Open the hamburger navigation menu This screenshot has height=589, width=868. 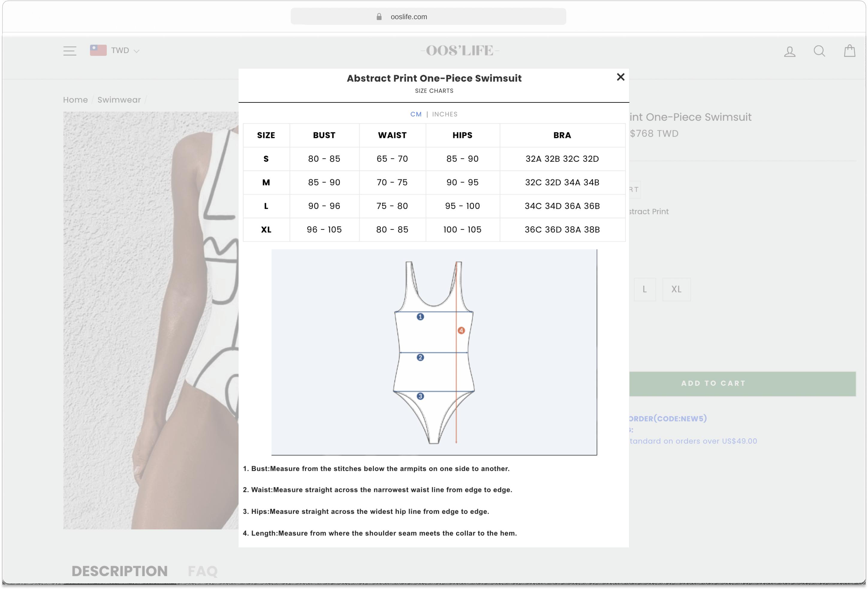[70, 51]
